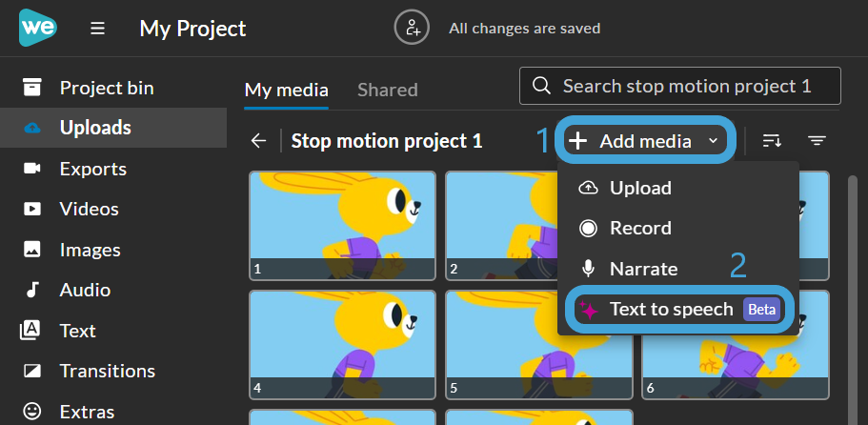This screenshot has width=868, height=425.
Task: Click the media list vertical scrollbar
Action: pos(853,299)
